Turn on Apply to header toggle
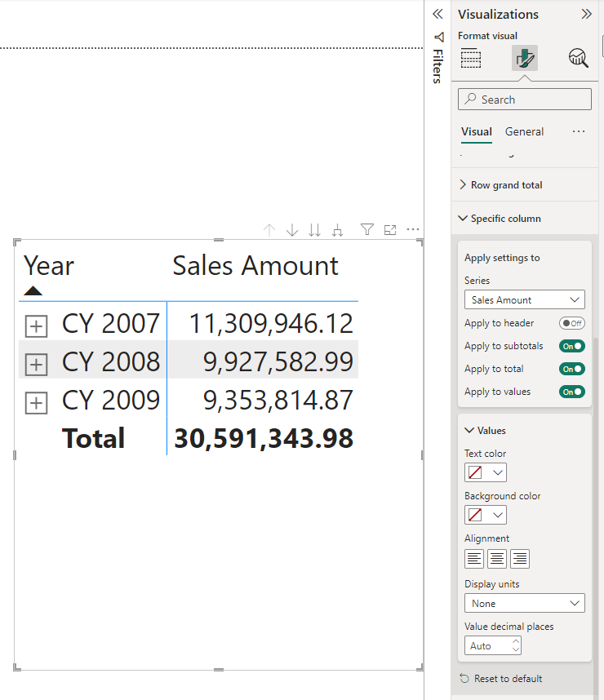This screenshot has width=604, height=700. coord(571,323)
